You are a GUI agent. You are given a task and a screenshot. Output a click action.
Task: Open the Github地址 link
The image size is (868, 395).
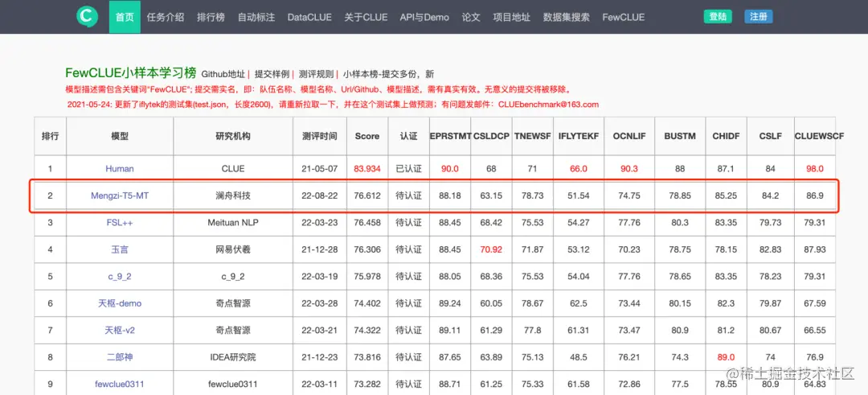tap(223, 74)
